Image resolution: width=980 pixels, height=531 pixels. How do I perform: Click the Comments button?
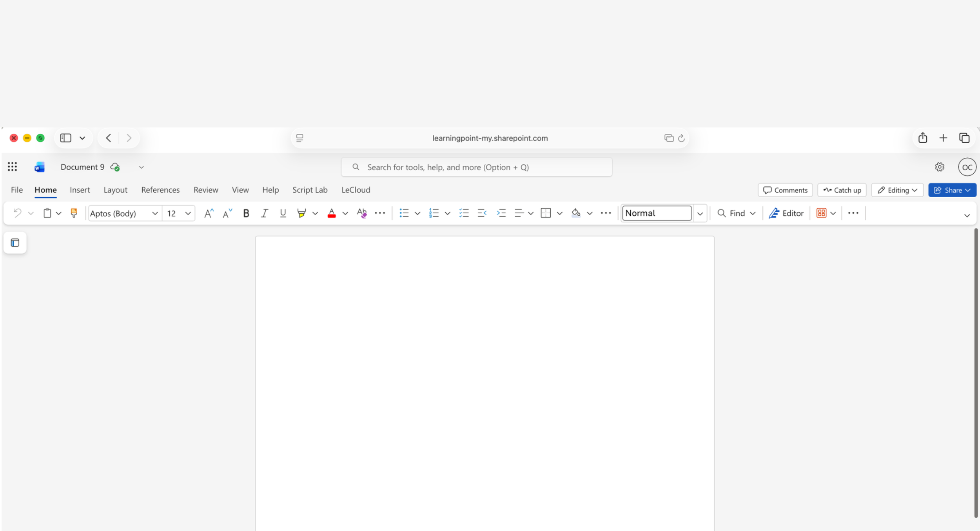[x=785, y=190]
